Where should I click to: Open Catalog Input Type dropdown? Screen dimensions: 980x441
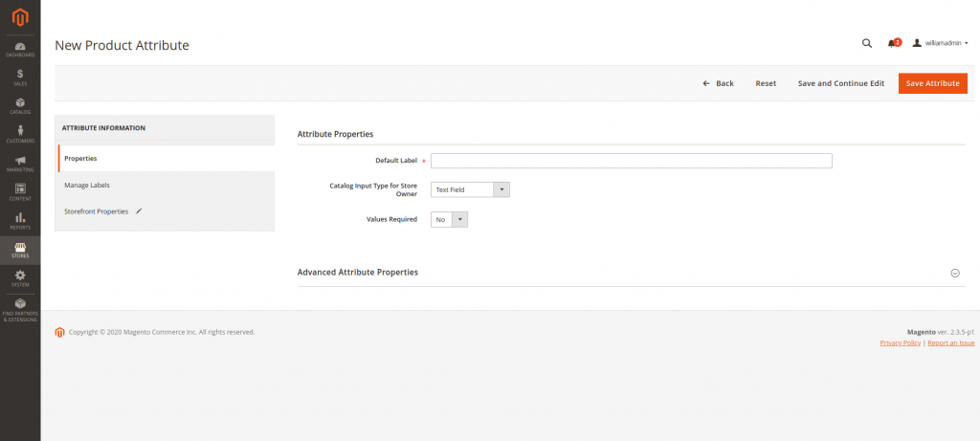[x=470, y=189]
